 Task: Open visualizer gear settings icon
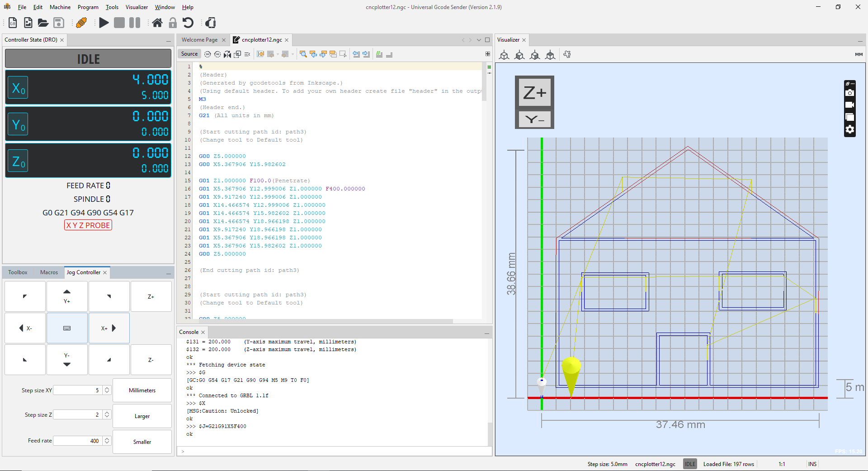pyautogui.click(x=850, y=130)
